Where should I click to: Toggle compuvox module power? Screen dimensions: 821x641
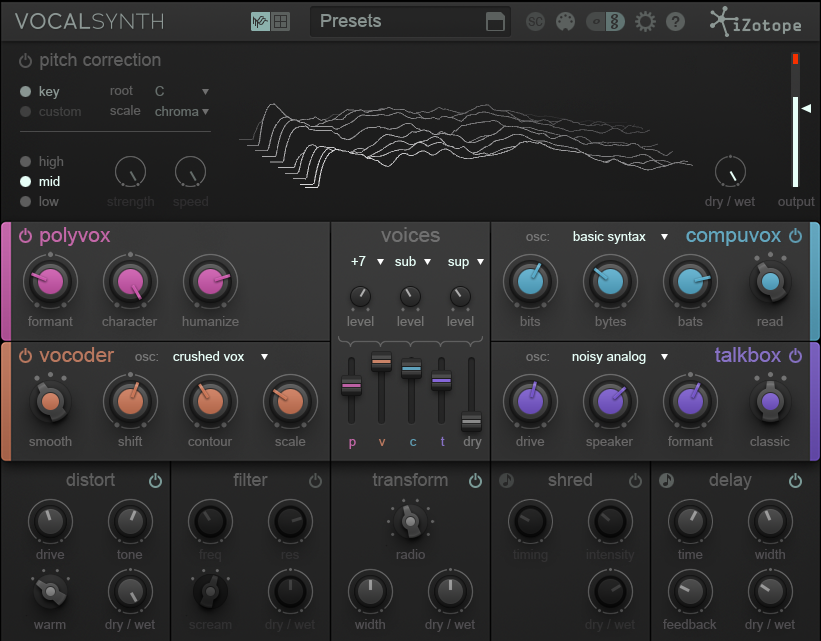[795, 236]
